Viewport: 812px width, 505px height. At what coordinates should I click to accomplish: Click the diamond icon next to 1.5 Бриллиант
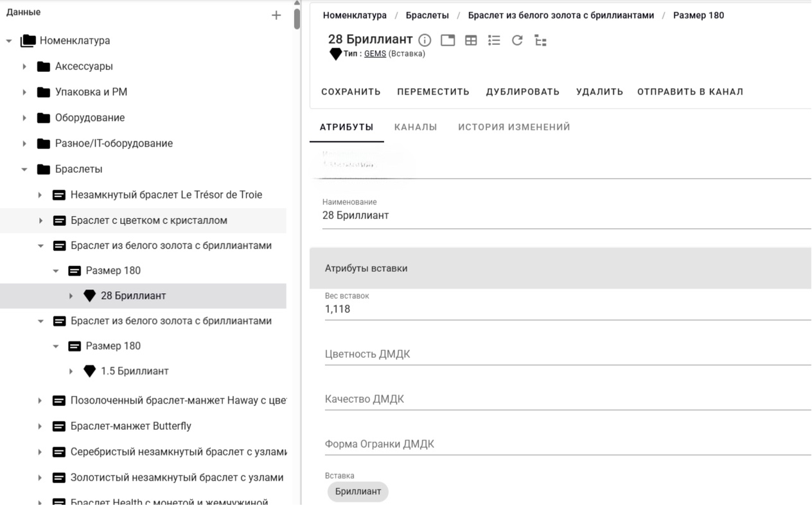coord(90,371)
